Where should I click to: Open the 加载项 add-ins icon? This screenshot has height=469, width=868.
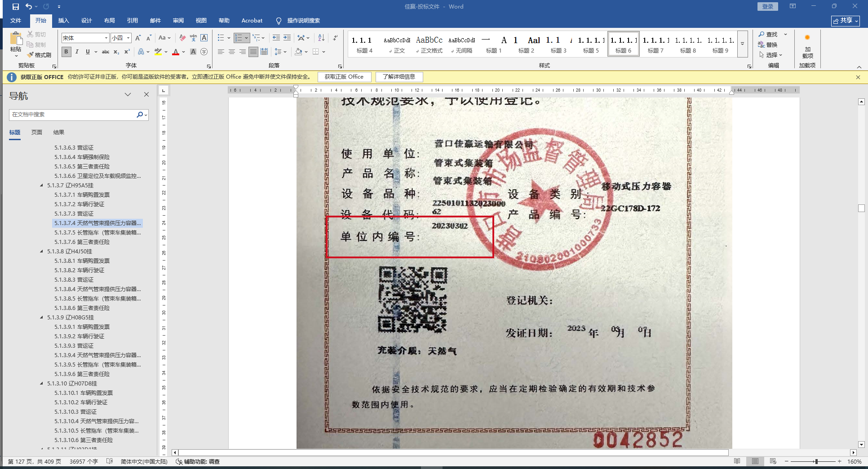807,46
